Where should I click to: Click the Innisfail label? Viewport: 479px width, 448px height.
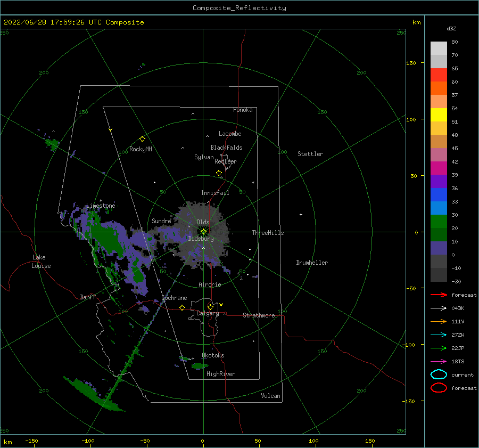click(215, 193)
